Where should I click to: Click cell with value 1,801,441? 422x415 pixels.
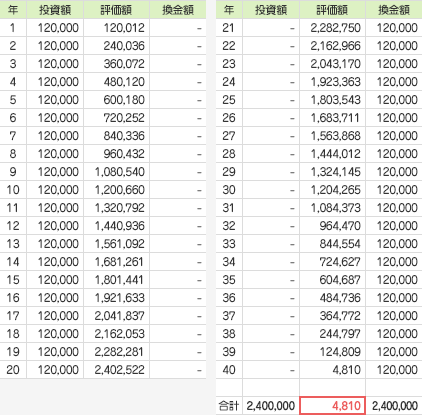[117, 280]
